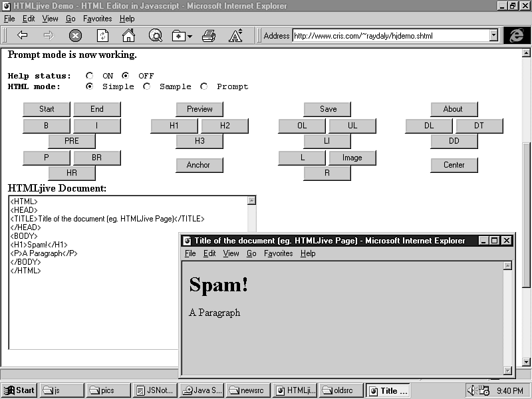Screen dimensions: 532x399
Task: Click the Preview button
Action: click(x=199, y=109)
